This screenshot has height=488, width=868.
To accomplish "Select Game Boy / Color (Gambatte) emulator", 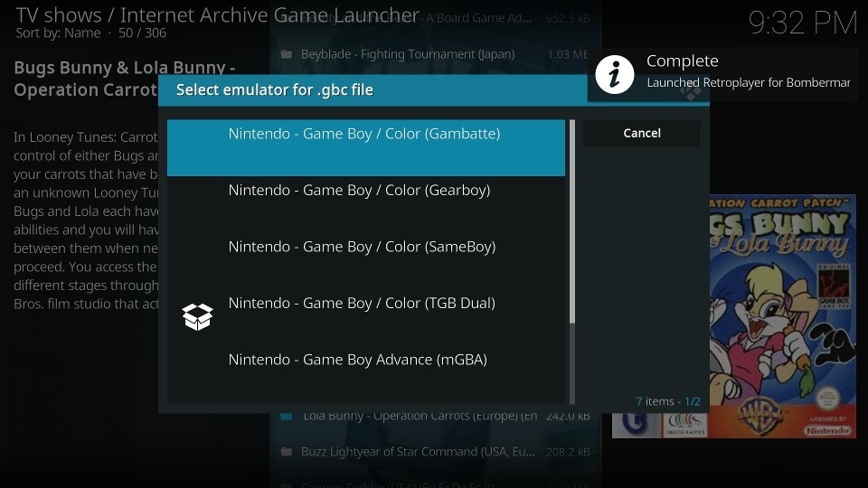I will click(x=366, y=147).
